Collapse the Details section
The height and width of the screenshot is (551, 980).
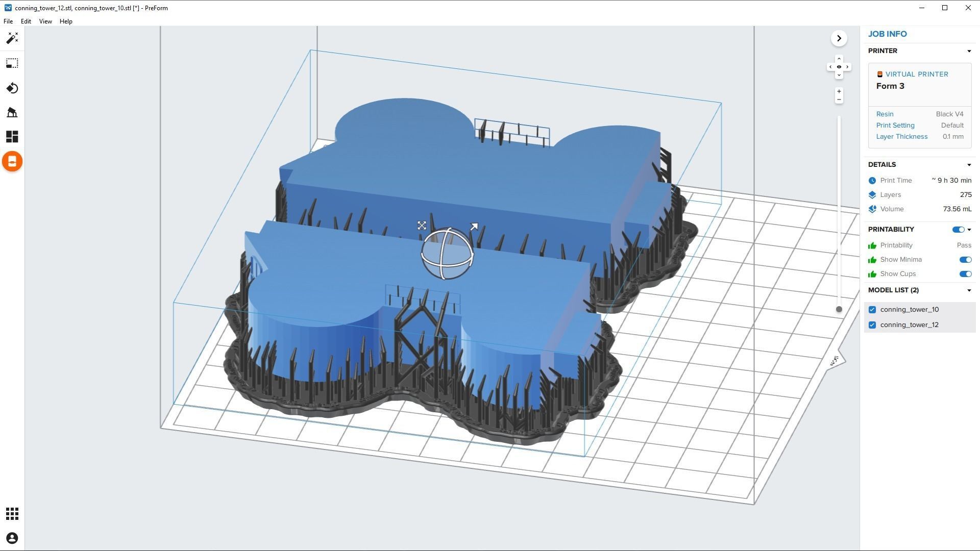point(969,165)
